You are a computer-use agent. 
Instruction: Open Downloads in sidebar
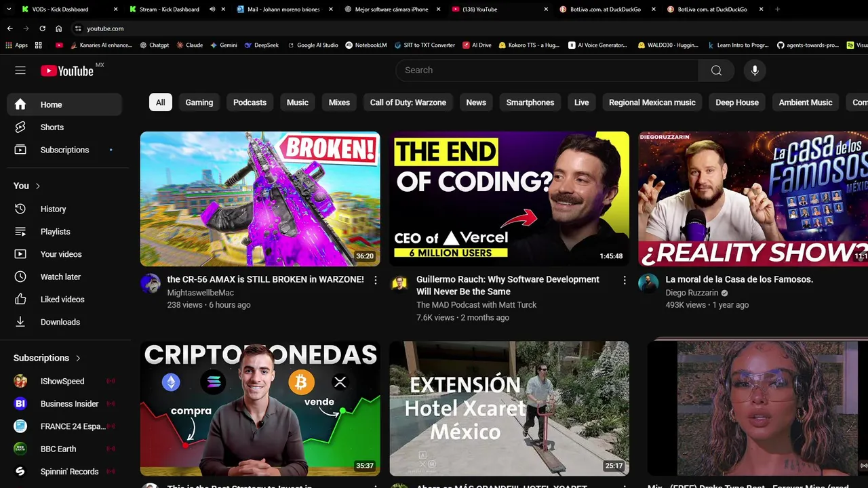click(64, 322)
